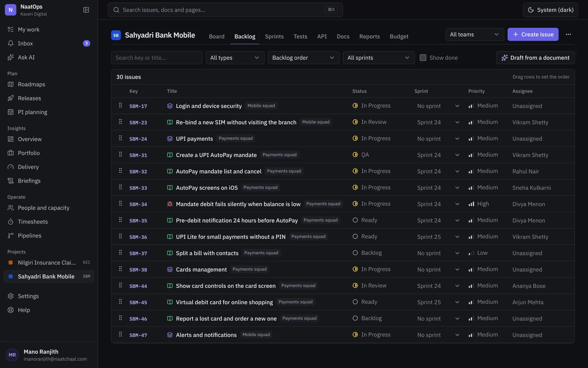
Task: Open Roadmaps map icon
Action: [x=11, y=84]
